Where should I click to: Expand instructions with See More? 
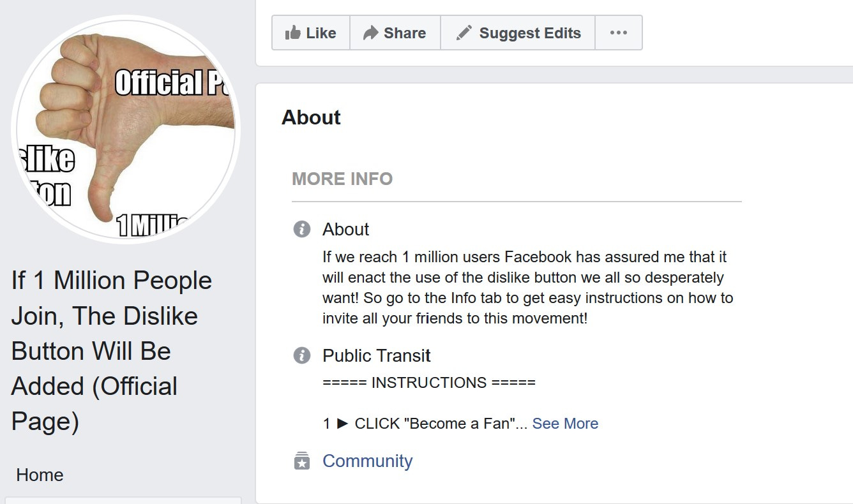(x=565, y=424)
